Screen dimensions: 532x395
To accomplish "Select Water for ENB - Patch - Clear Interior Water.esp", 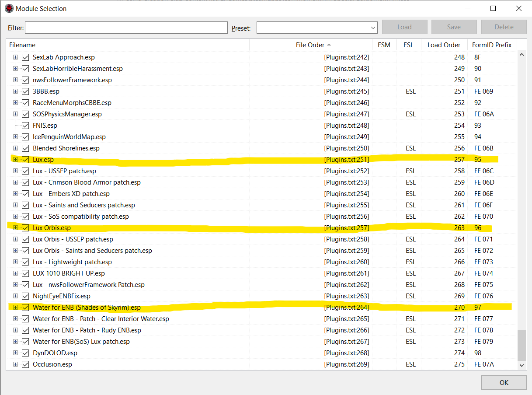I will (x=262, y=319).
